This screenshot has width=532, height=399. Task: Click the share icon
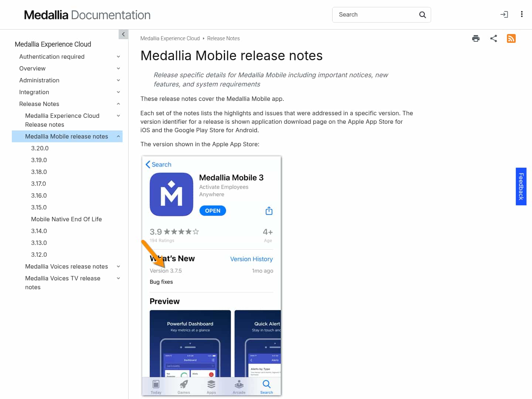[494, 38]
